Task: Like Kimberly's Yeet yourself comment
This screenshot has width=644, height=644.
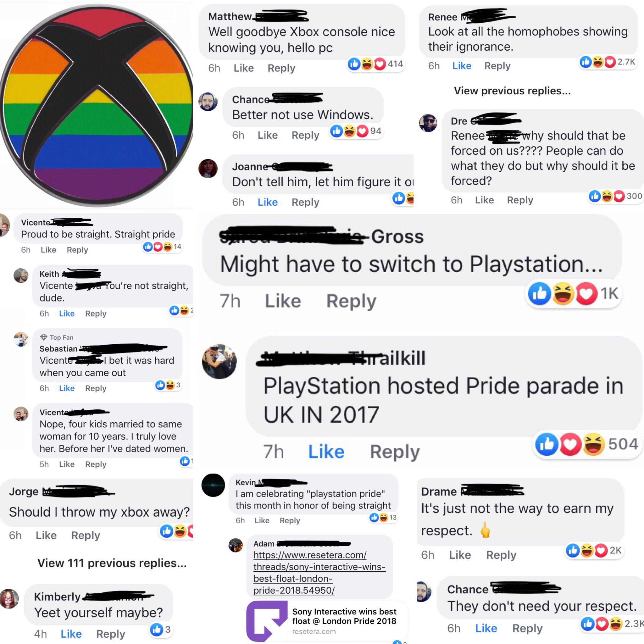Action: tap(71, 634)
